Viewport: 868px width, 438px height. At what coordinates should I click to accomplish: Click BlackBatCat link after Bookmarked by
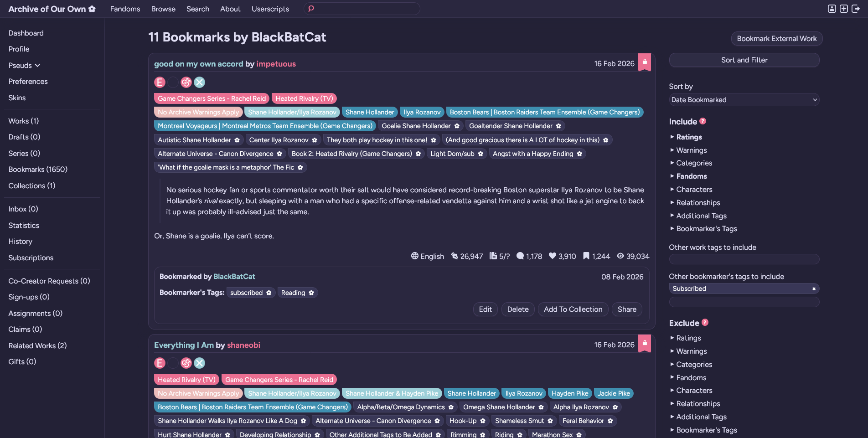[x=234, y=276]
